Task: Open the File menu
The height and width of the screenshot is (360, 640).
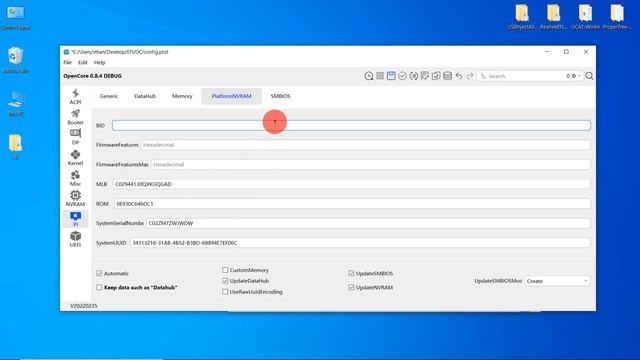Action: click(x=67, y=62)
